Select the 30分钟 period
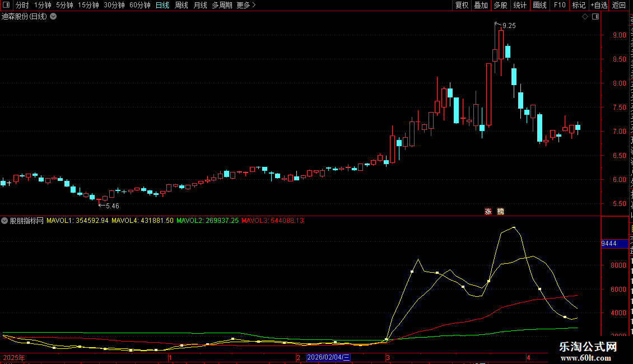The image size is (633, 364). click(114, 5)
